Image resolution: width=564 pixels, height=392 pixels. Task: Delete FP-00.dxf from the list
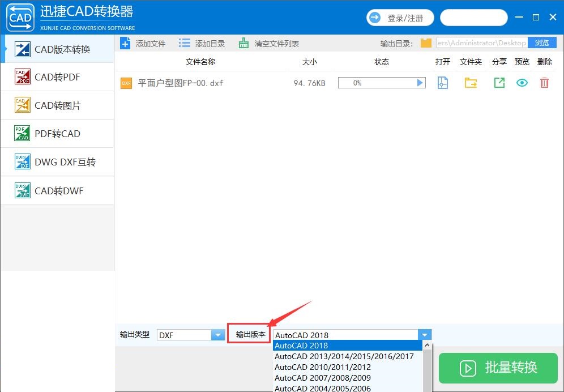pyautogui.click(x=544, y=83)
